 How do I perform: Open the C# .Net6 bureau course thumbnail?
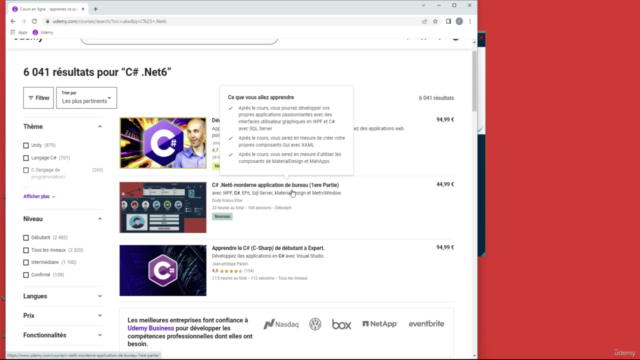[x=163, y=207]
